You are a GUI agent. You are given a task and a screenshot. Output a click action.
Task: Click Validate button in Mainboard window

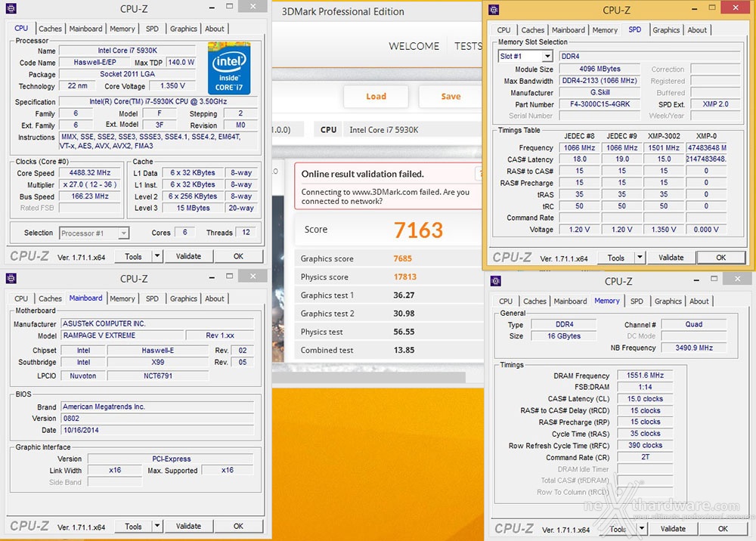tap(188, 526)
